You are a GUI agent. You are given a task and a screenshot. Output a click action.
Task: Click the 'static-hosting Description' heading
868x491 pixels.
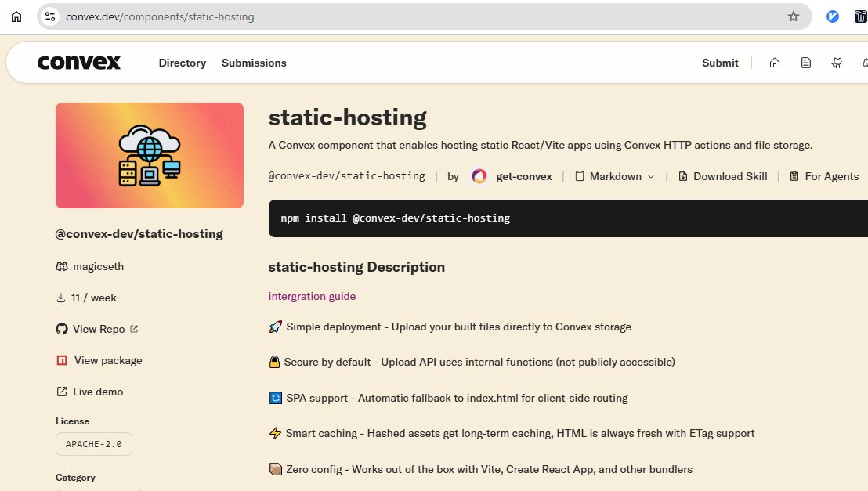(356, 267)
